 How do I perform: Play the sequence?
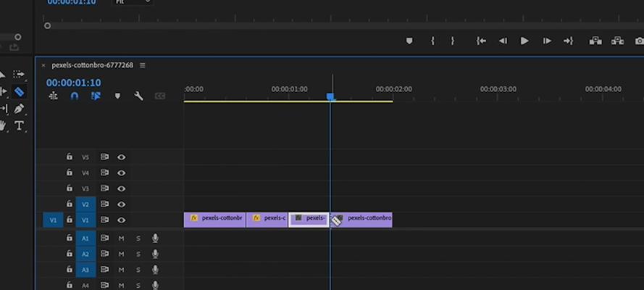tap(524, 41)
